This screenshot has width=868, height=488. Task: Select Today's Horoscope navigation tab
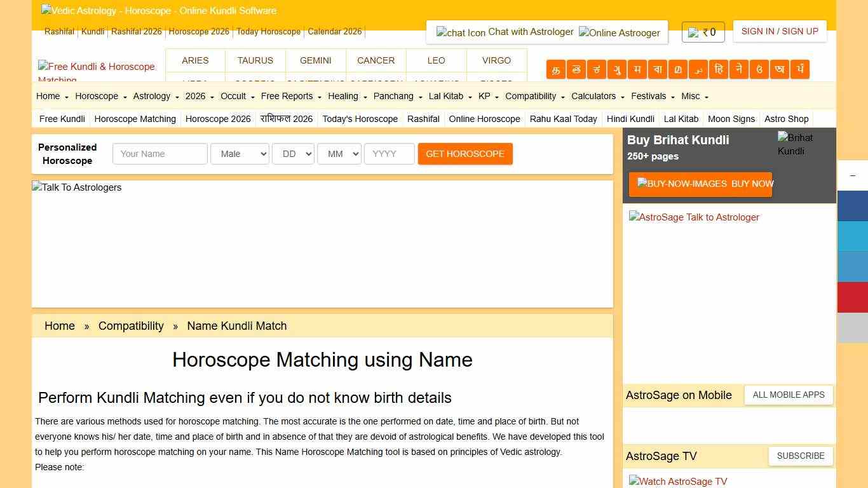pos(360,119)
